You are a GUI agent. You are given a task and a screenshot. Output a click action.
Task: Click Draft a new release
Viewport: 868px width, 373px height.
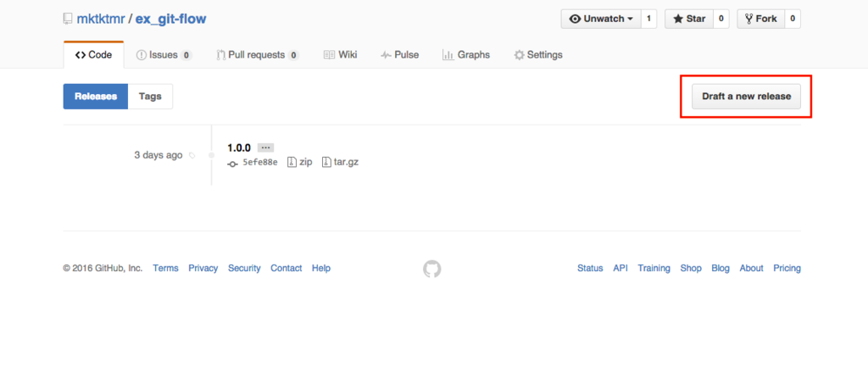click(x=746, y=97)
